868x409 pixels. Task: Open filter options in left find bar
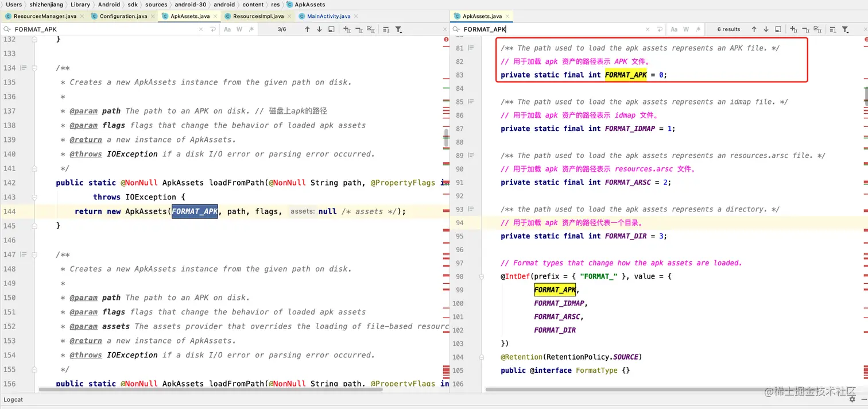pyautogui.click(x=398, y=29)
